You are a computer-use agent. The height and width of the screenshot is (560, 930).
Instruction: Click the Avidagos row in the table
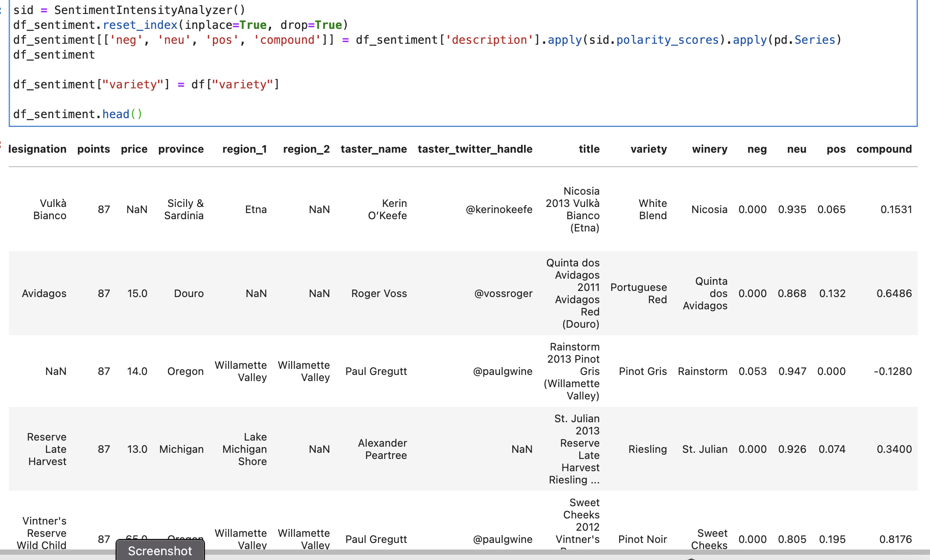coord(44,293)
